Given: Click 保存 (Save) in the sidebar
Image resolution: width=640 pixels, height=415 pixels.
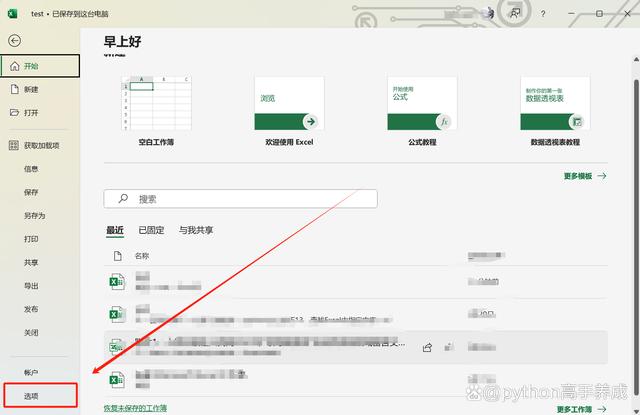Looking at the screenshot, I should 31,192.
